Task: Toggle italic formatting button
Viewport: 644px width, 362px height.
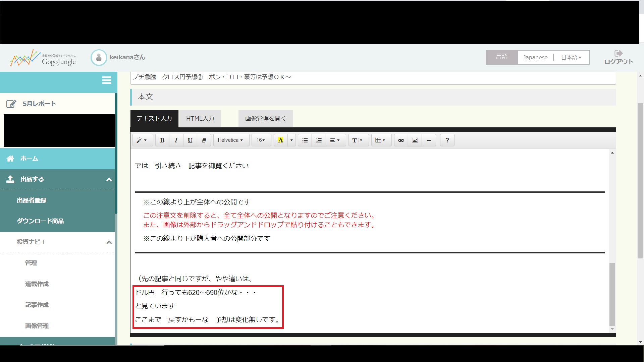Action: (x=176, y=140)
